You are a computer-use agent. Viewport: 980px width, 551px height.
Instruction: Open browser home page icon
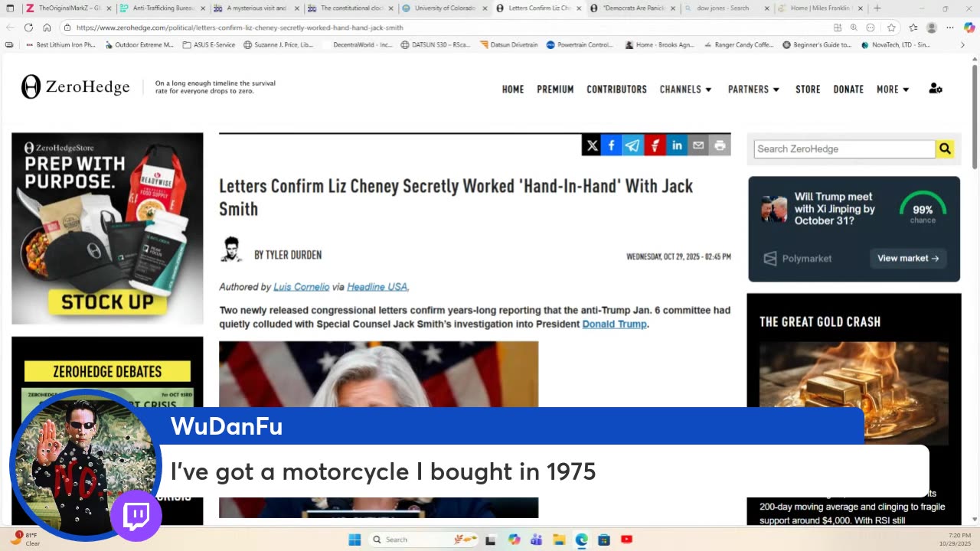47,28
